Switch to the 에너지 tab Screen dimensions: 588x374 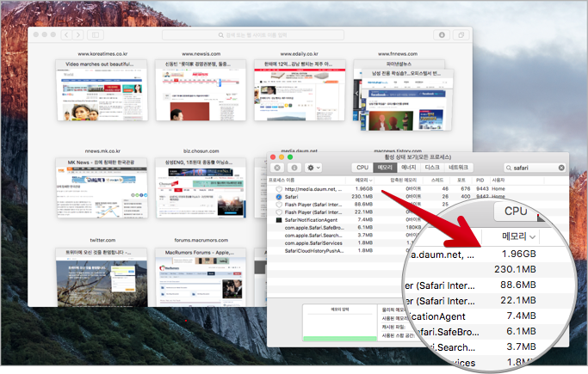(408, 168)
